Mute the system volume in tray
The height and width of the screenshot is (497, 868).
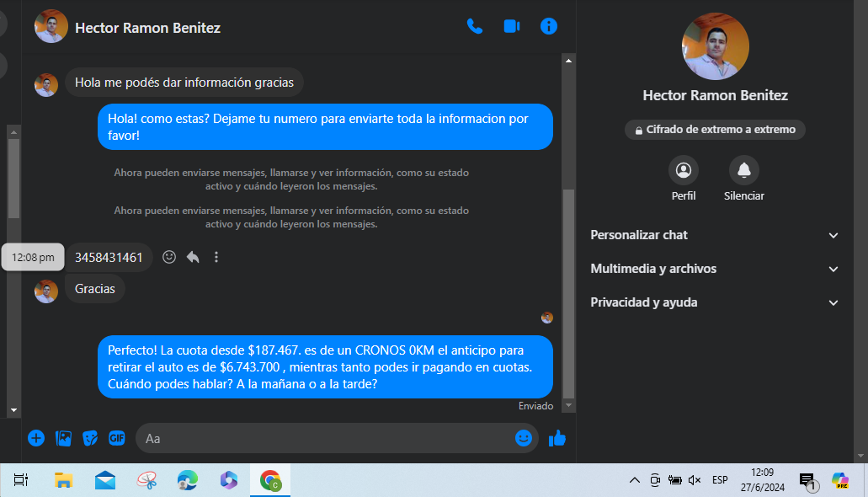click(x=695, y=480)
